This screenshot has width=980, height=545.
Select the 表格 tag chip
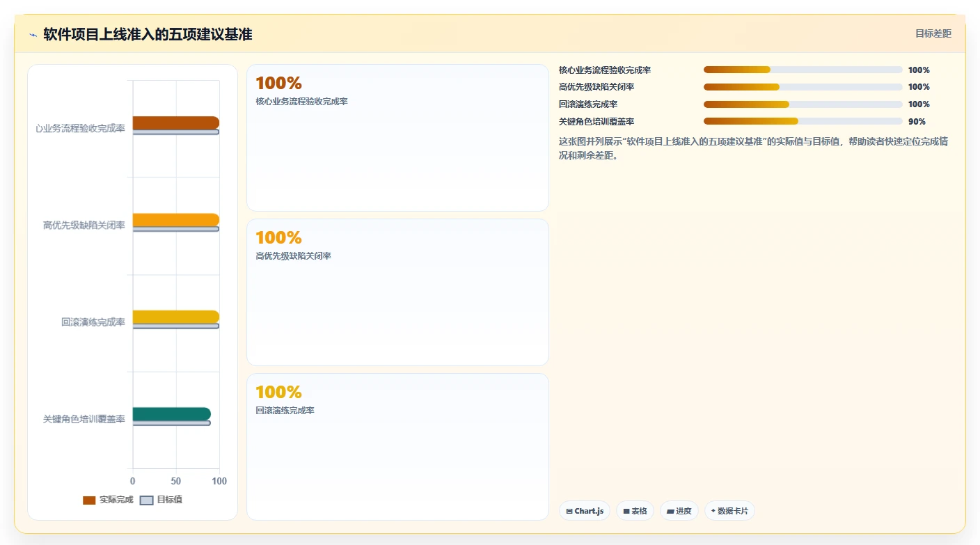(635, 511)
